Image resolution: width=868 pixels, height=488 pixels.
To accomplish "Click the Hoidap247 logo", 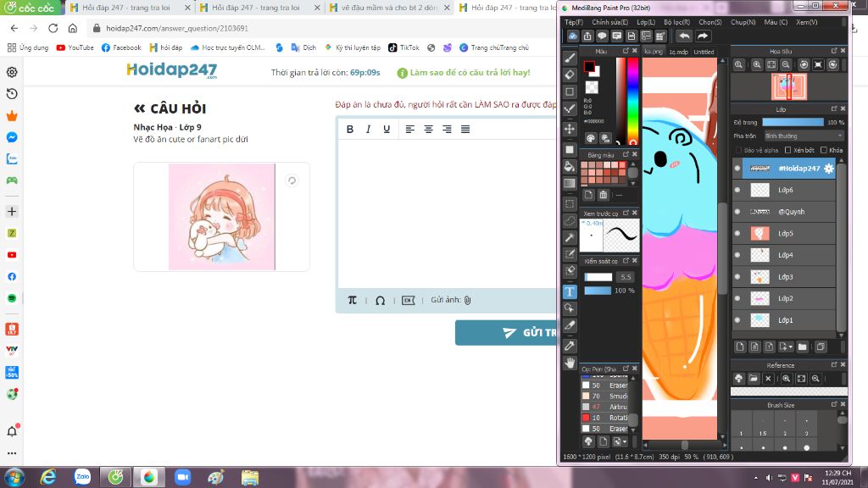I will pyautogui.click(x=171, y=70).
